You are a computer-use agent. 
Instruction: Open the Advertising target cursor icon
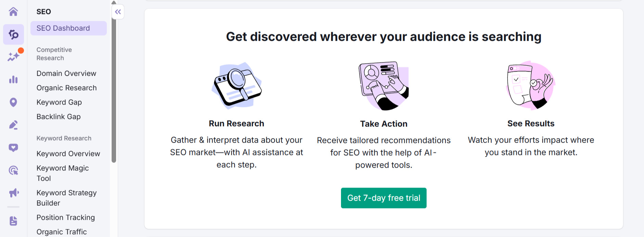pos(13,170)
